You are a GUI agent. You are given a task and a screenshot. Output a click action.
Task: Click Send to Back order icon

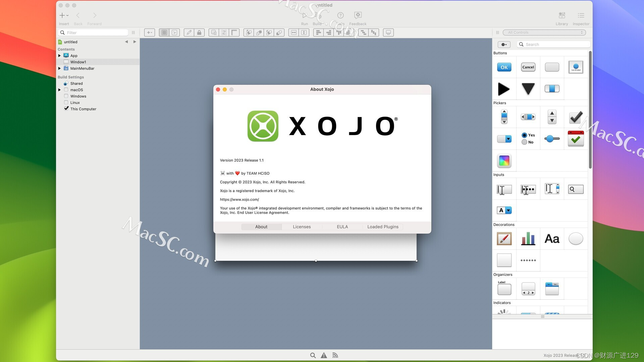tap(279, 33)
